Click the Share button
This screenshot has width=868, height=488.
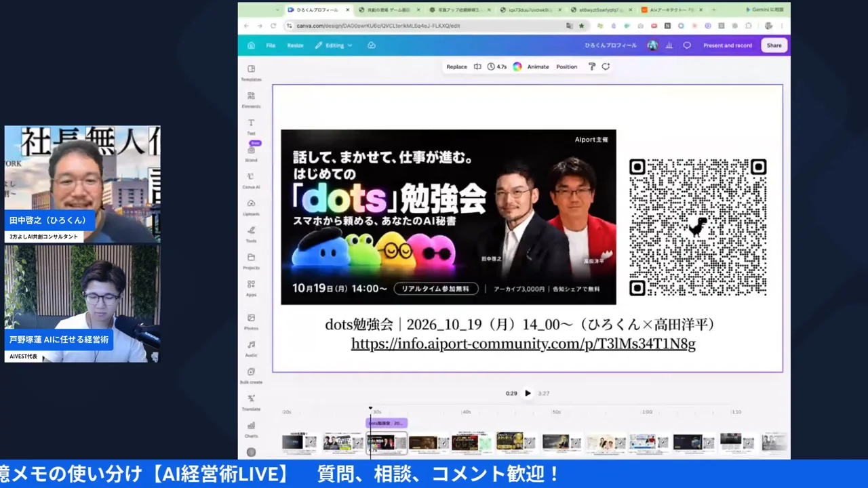774,45
